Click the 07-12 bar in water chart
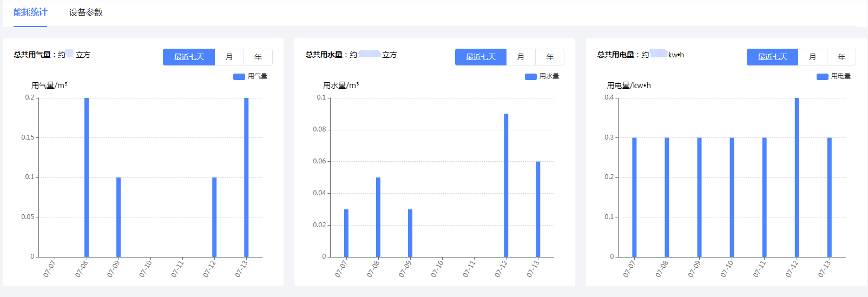This screenshot has height=297, width=868. coord(506,186)
